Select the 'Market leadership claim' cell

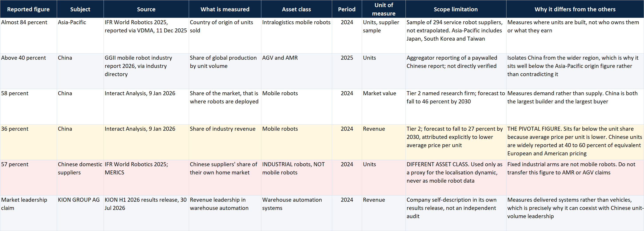coord(28,213)
